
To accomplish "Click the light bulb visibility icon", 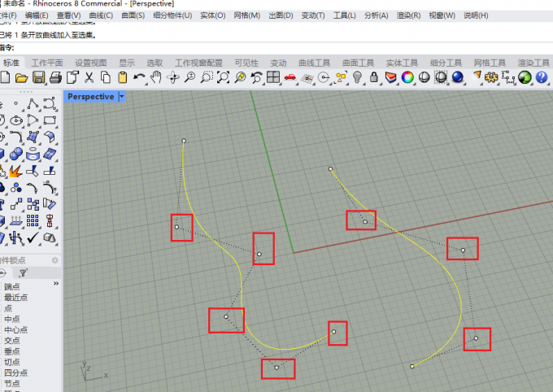I will (357, 77).
